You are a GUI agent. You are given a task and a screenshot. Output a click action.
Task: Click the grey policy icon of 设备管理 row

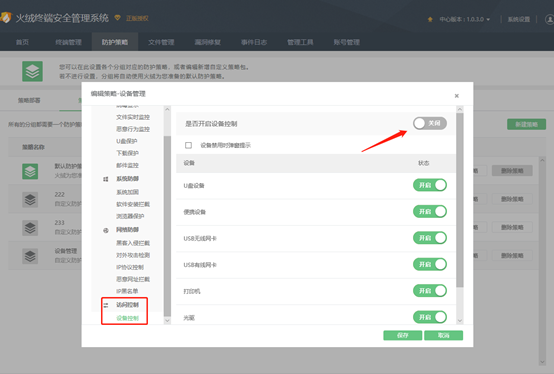[30, 256]
